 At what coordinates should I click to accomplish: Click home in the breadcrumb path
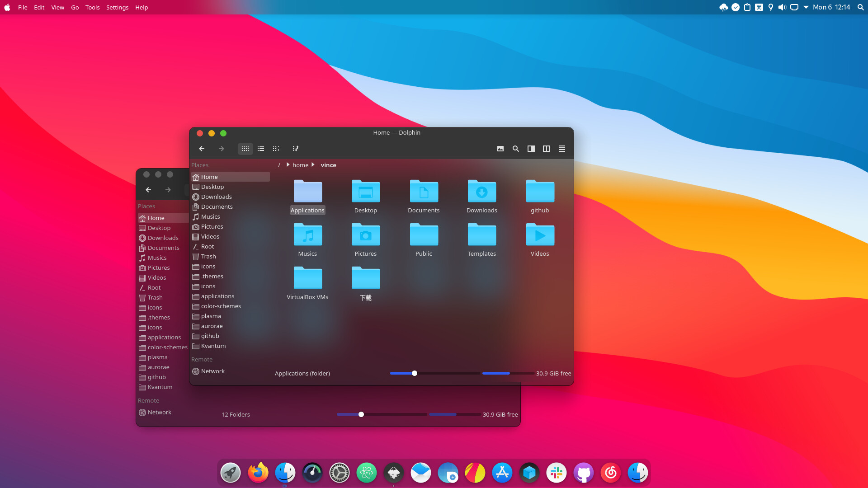[300, 165]
